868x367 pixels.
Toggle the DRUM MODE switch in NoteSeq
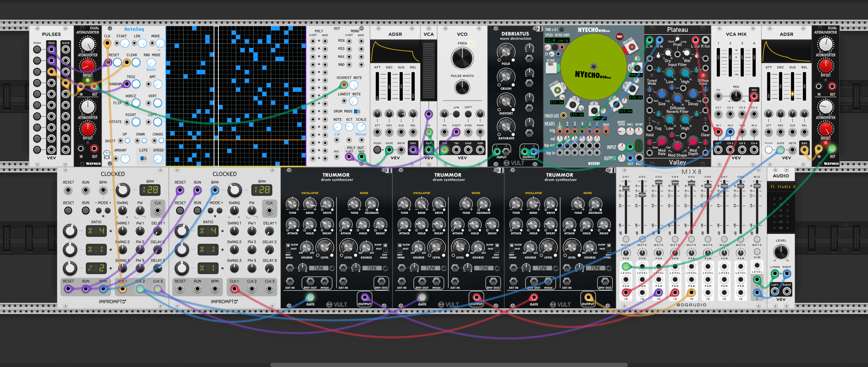357,111
